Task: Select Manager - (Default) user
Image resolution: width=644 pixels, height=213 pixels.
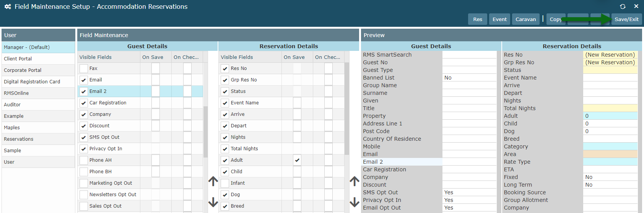Action: (38, 47)
